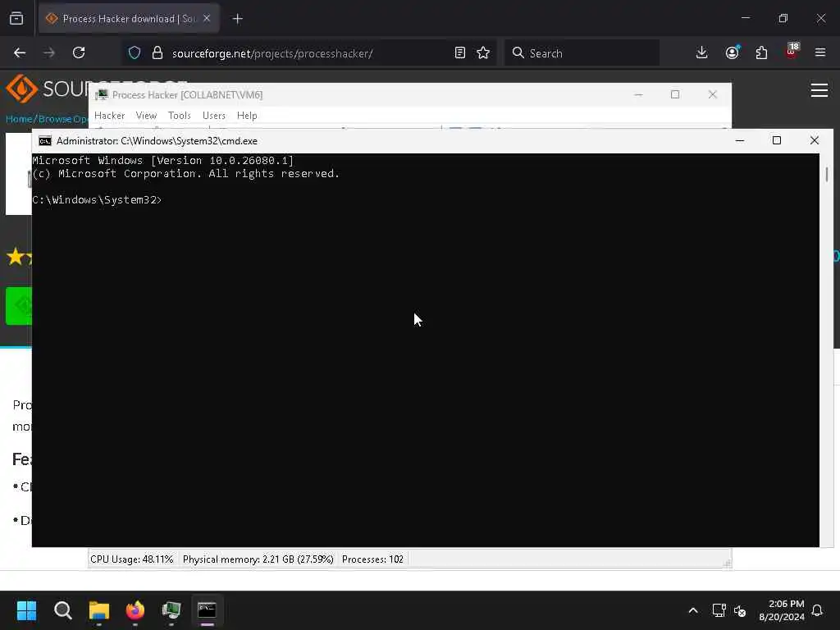Bookmark this page with the star
The image size is (840, 630).
483,53
